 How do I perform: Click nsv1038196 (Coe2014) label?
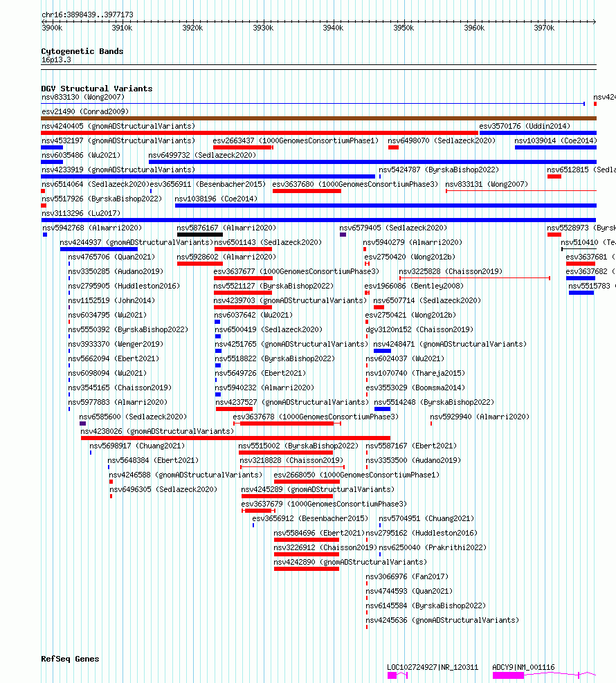coord(216,199)
